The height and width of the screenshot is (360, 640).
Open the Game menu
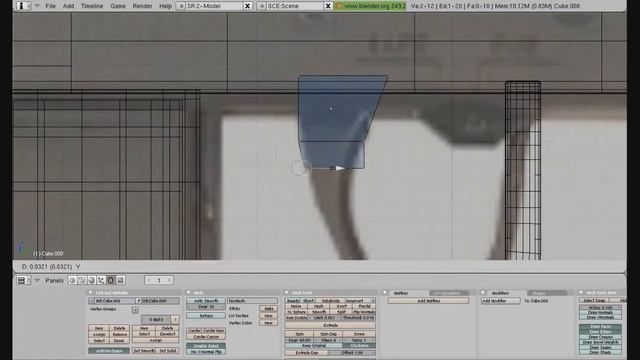(118, 6)
